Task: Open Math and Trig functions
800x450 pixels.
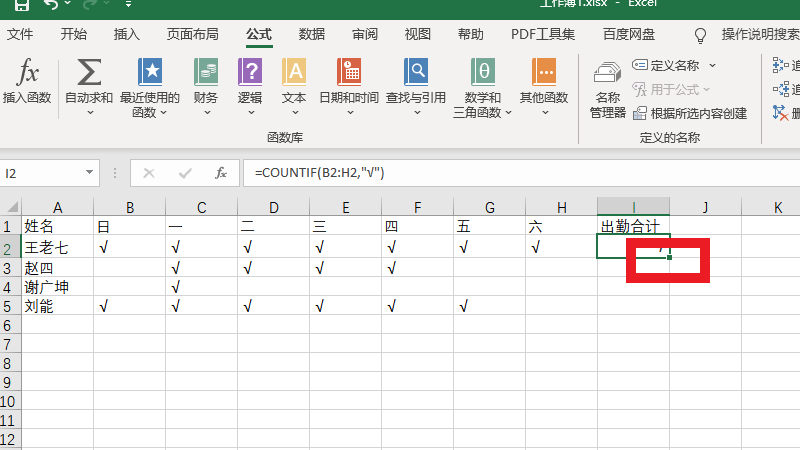Action: coord(483,73)
